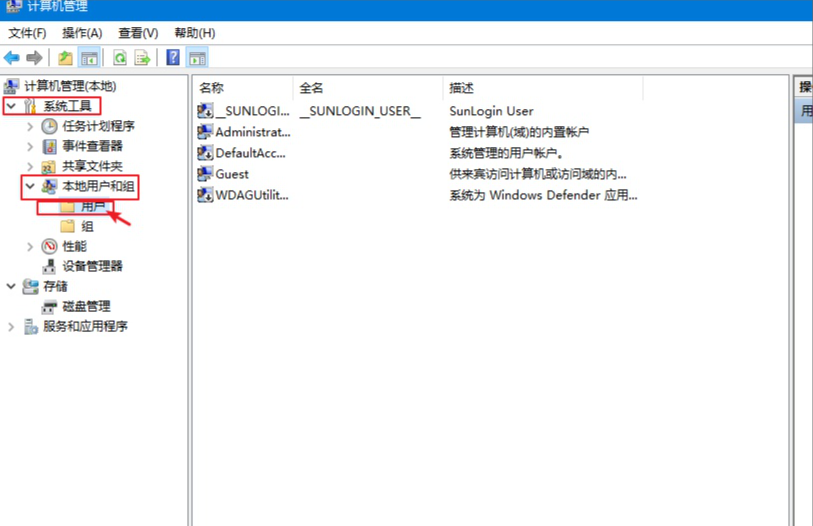The height and width of the screenshot is (526, 813).
Task: Select the Guest user account icon
Action: (206, 174)
